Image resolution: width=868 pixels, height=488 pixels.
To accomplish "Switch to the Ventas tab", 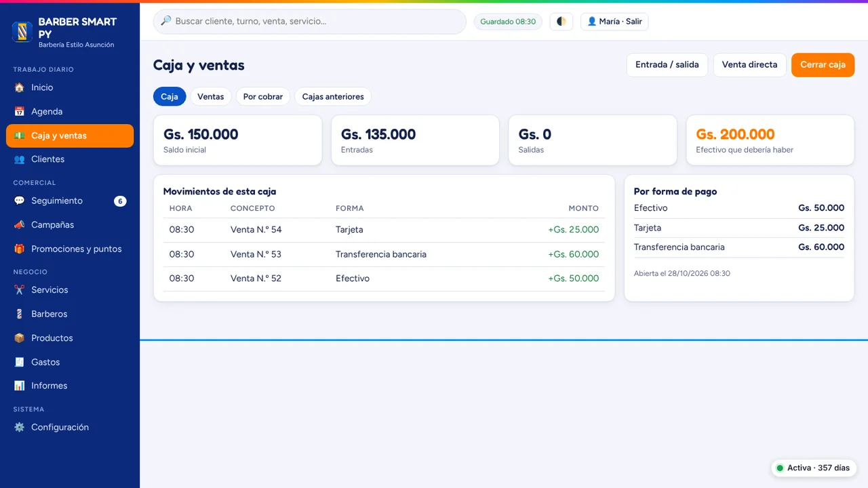I will 211,96.
